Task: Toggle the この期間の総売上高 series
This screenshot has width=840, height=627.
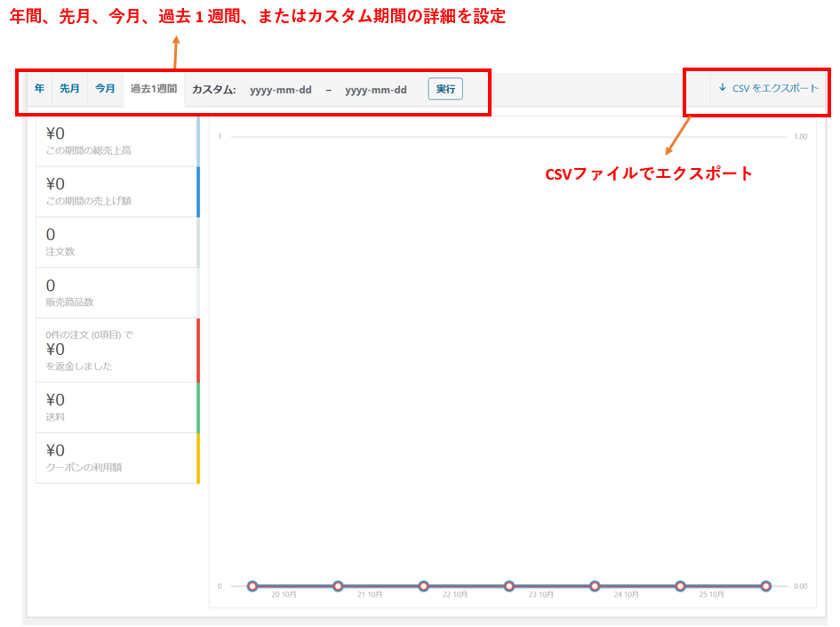Action: pos(116,141)
